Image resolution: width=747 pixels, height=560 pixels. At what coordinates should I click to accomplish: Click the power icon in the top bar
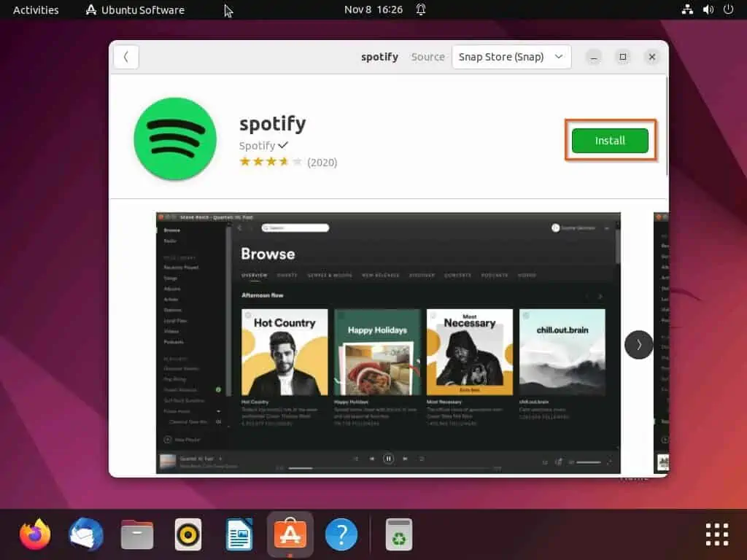727,9
